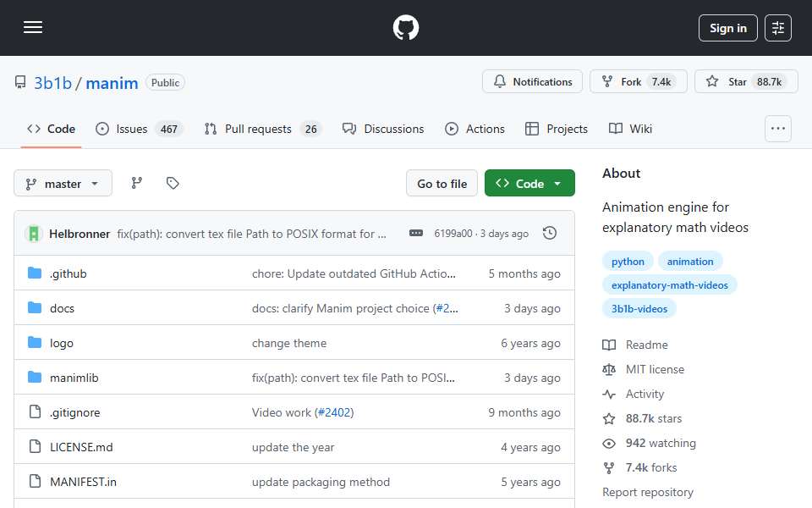Open commit 'update packaging method'
The width and height of the screenshot is (812, 508).
click(321, 482)
